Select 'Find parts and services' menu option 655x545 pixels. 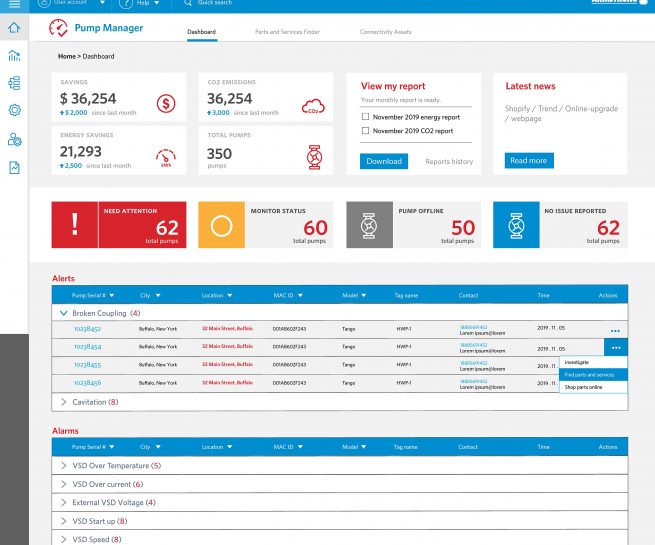tap(589, 374)
